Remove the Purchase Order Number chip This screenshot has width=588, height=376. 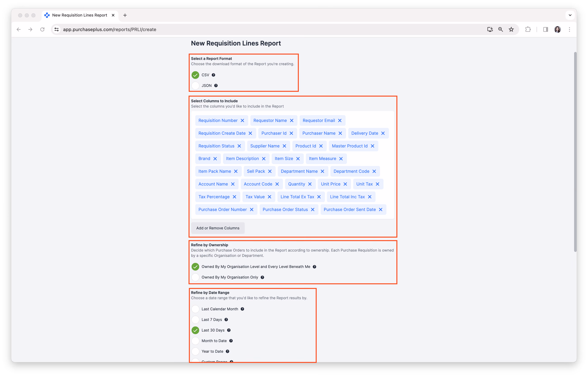point(251,210)
